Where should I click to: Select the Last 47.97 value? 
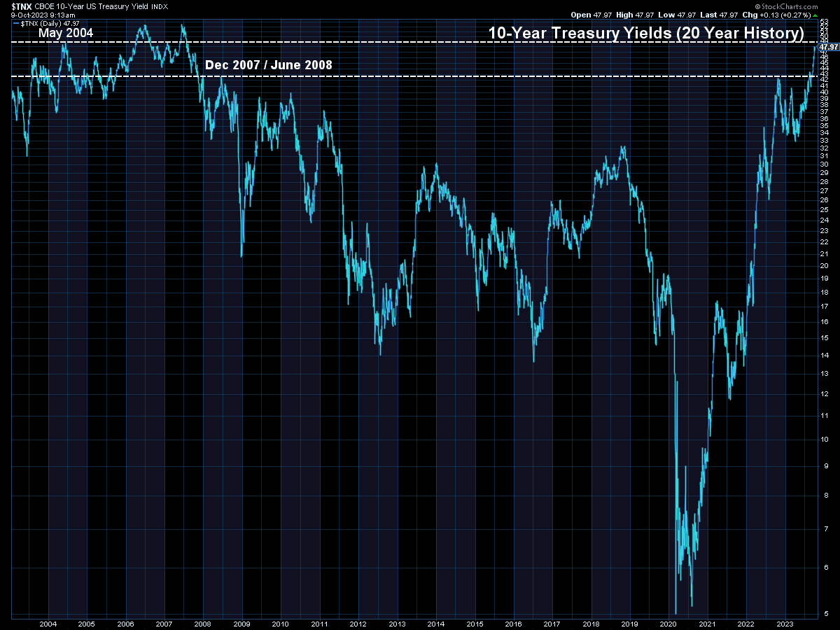click(720, 14)
